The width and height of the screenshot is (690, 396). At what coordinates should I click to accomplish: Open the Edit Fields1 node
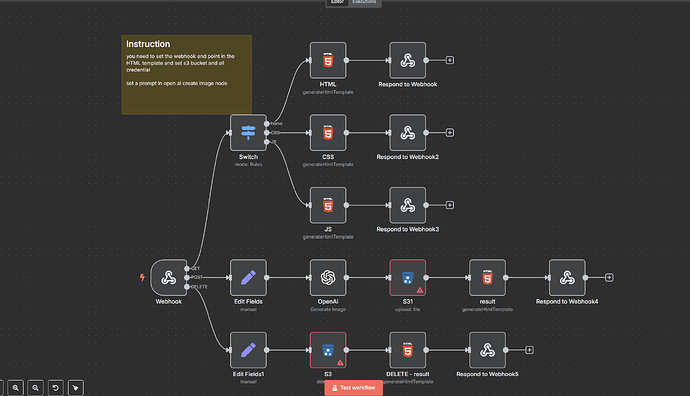248,350
